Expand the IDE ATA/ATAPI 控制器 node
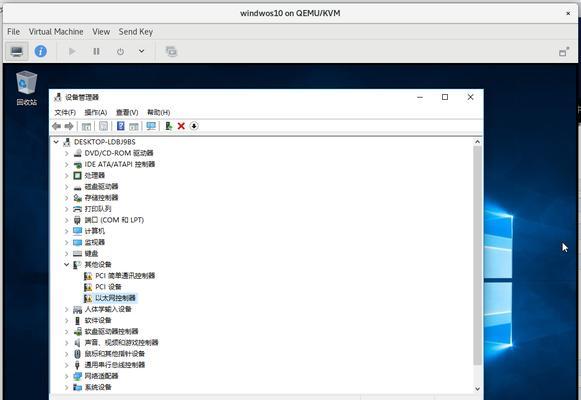Viewport: 581px width, 400px height. 67,164
